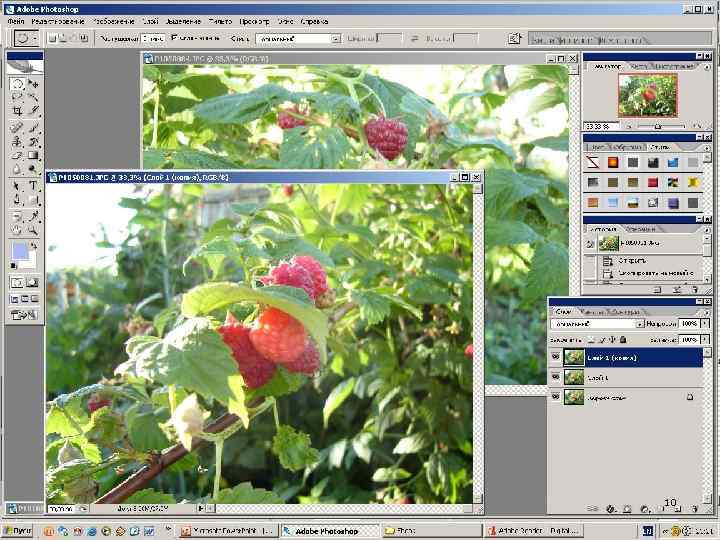
Task: Select the Shape tool
Action: point(33,200)
